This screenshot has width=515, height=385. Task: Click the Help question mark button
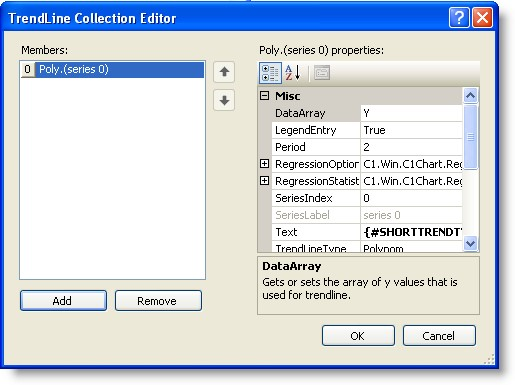pos(459,17)
